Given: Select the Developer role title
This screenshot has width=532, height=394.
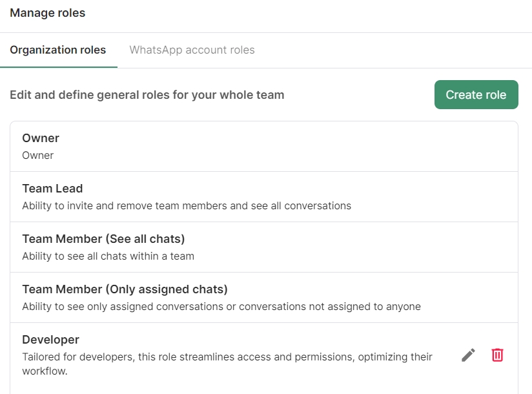Looking at the screenshot, I should point(50,340).
